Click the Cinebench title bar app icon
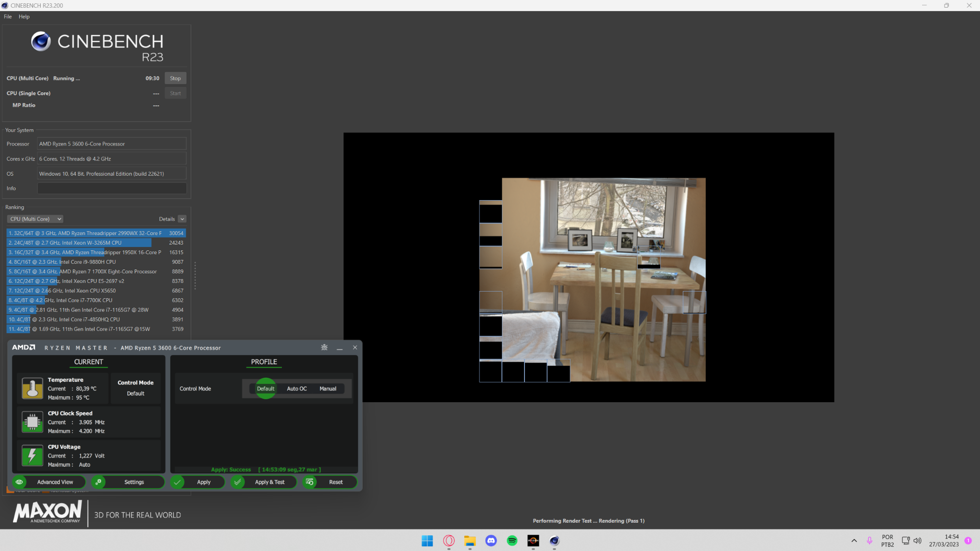The height and width of the screenshot is (551, 980). [5, 5]
